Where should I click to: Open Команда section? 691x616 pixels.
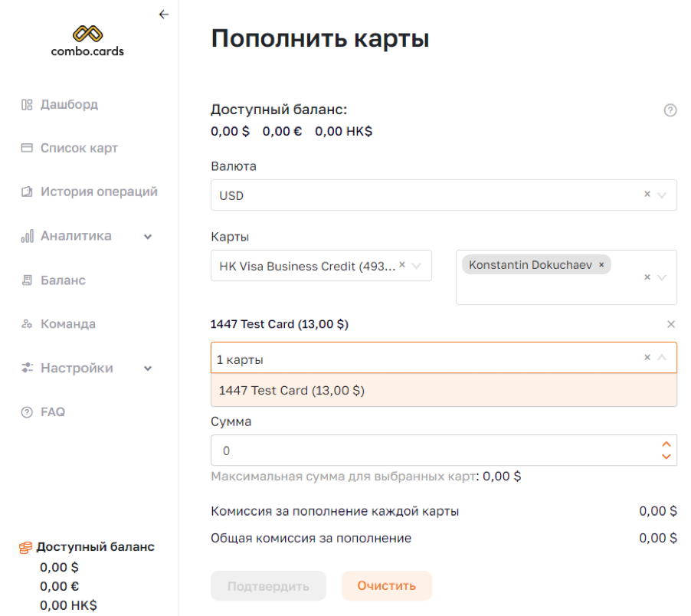[x=68, y=324]
